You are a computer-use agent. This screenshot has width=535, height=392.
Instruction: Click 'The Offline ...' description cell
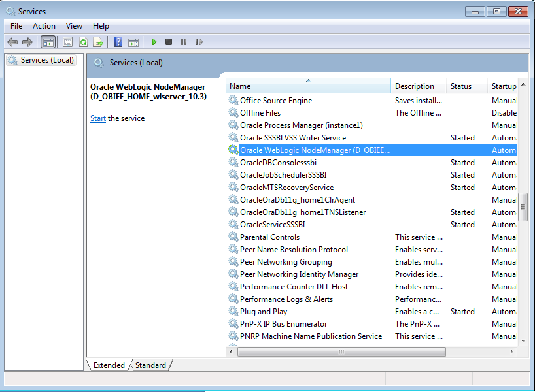418,112
